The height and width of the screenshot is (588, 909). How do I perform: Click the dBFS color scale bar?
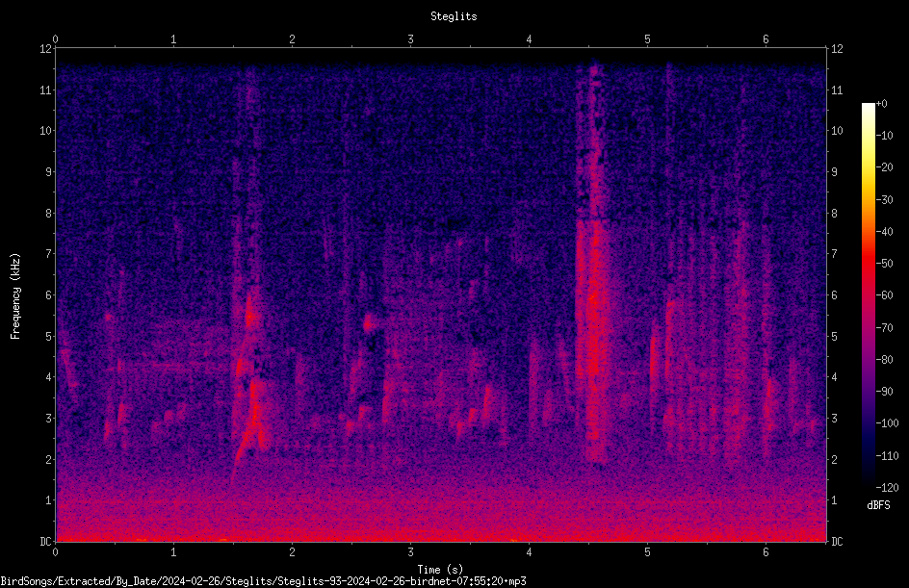[x=868, y=295]
